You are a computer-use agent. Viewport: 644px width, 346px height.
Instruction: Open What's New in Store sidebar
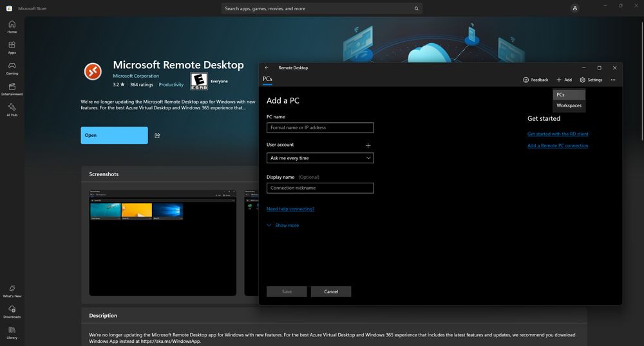12,291
